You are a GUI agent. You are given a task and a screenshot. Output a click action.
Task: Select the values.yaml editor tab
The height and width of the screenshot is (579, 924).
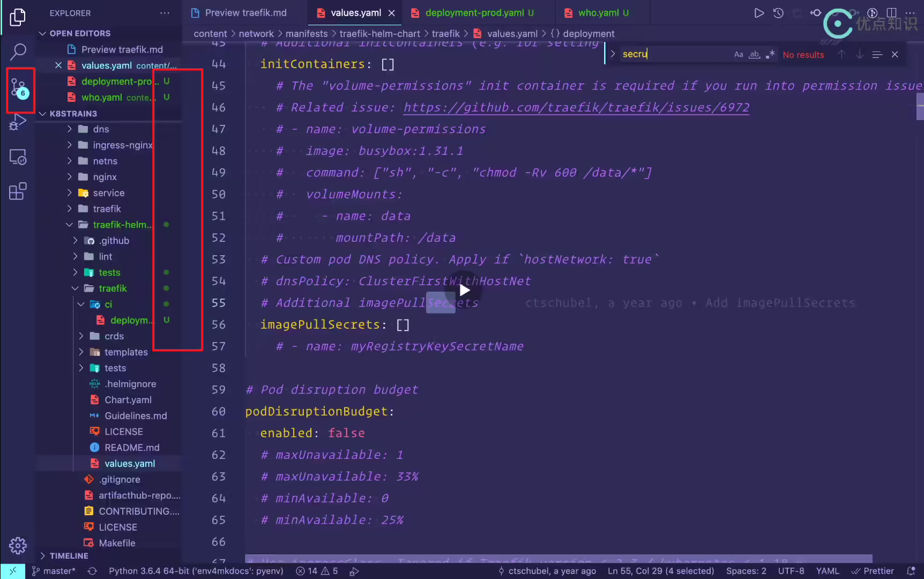(x=356, y=13)
